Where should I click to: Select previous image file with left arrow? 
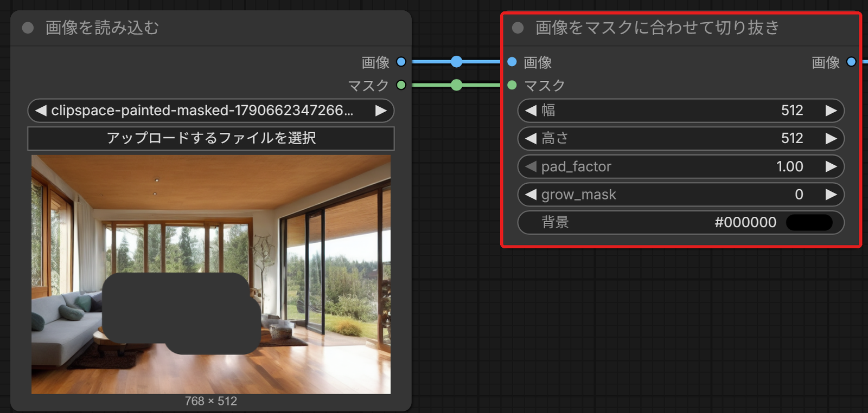pyautogui.click(x=41, y=111)
